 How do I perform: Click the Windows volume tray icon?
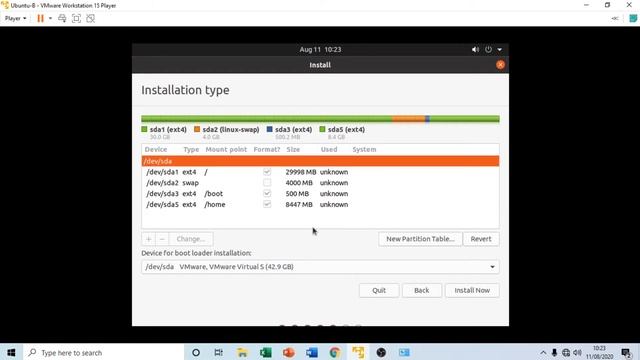(577, 353)
